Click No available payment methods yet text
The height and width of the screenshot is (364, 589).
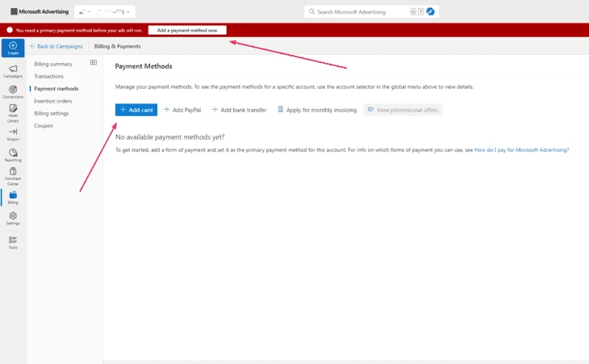(169, 137)
